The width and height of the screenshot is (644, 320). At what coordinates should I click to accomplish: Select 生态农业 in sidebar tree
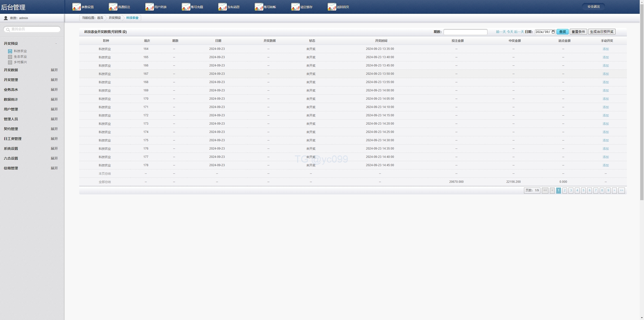[20, 57]
